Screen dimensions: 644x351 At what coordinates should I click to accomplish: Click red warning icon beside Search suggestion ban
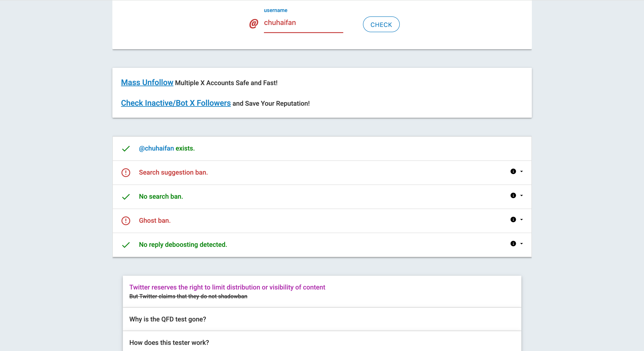coord(126,173)
